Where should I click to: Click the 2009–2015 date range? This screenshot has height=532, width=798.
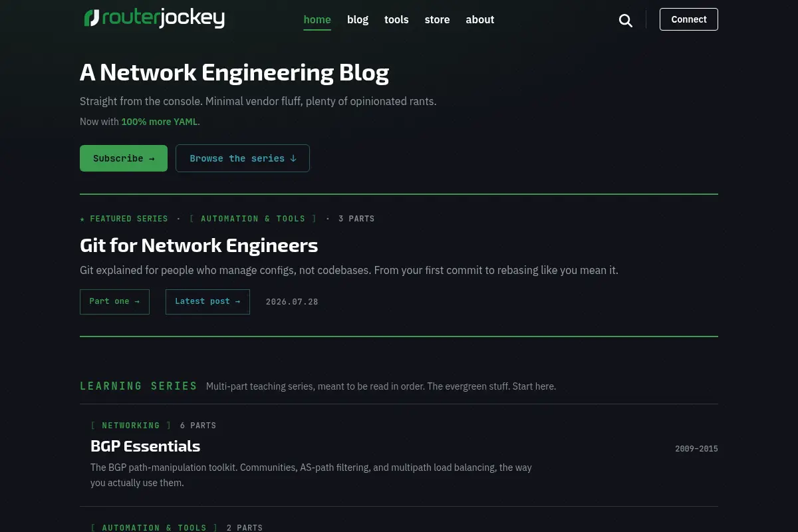pos(696,449)
